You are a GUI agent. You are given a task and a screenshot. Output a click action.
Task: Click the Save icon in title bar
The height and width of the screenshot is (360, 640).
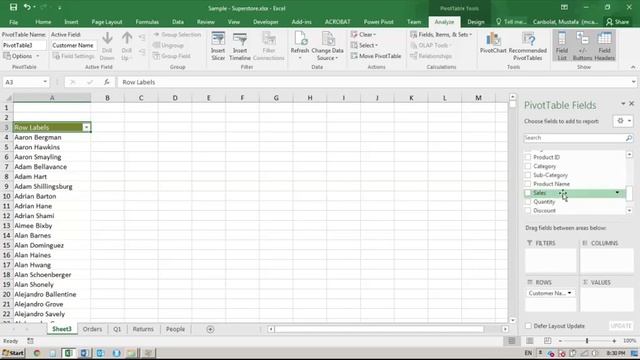(x=13, y=7)
